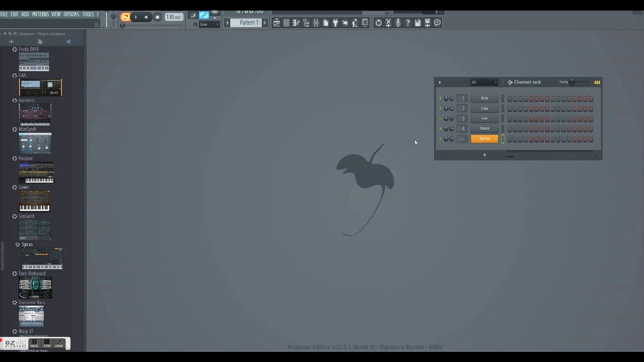Click the Kick channel button
Viewport: 644px width, 362px height.
tap(485, 98)
